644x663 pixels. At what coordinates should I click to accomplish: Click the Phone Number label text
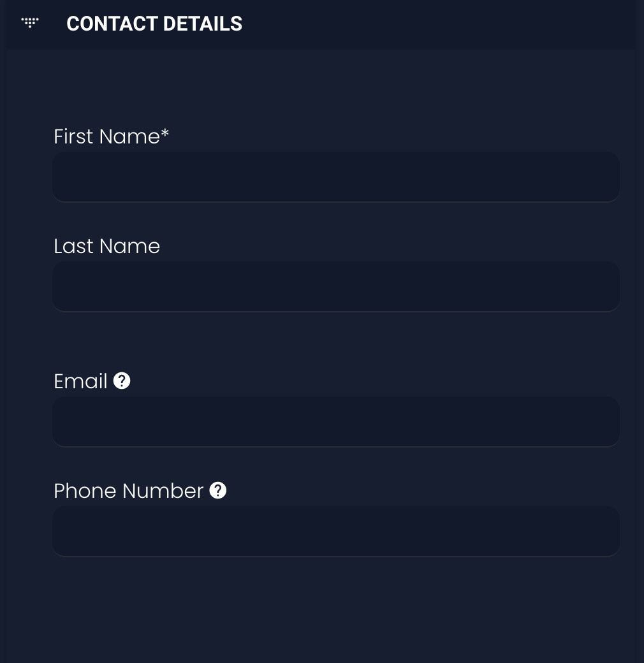[128, 491]
